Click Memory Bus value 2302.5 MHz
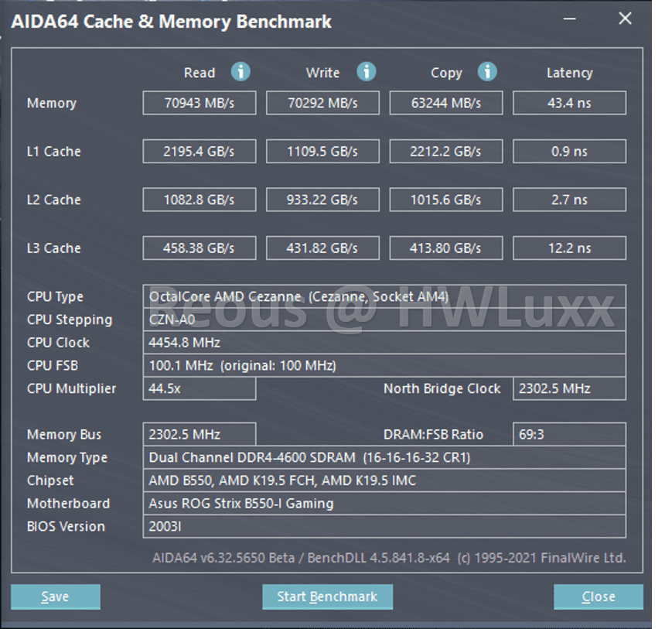672x629 pixels. point(200,434)
